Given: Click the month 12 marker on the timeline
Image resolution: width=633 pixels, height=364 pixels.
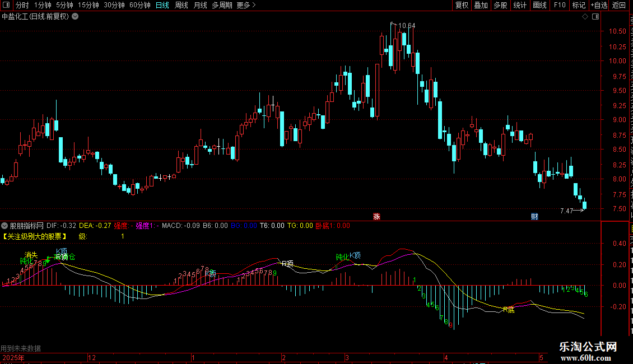Looking at the screenshot, I should [92, 358].
